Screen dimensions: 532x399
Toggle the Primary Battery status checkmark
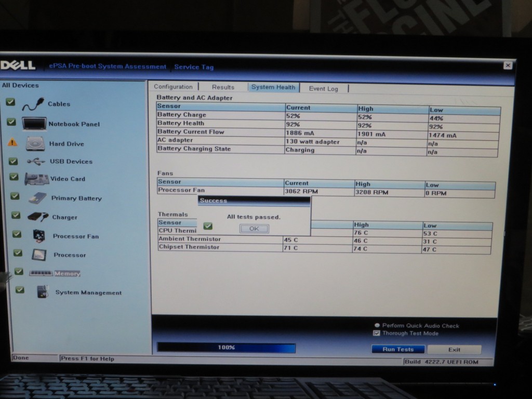coord(15,196)
